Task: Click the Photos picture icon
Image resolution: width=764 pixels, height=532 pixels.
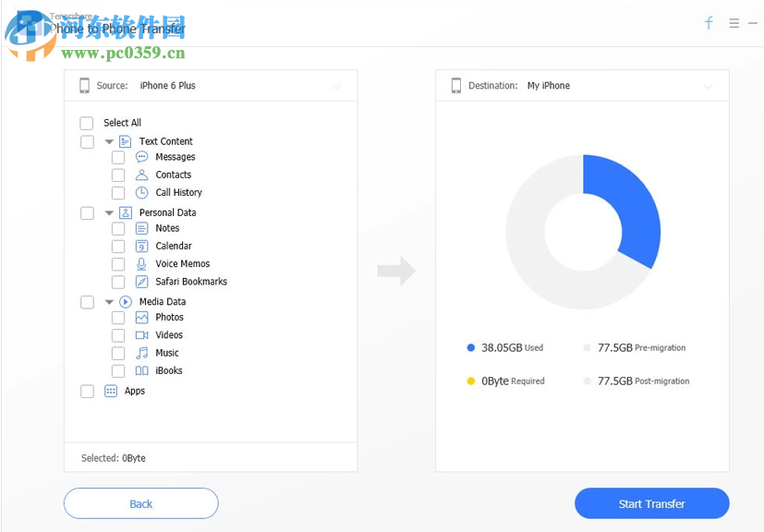Action: coord(141,317)
